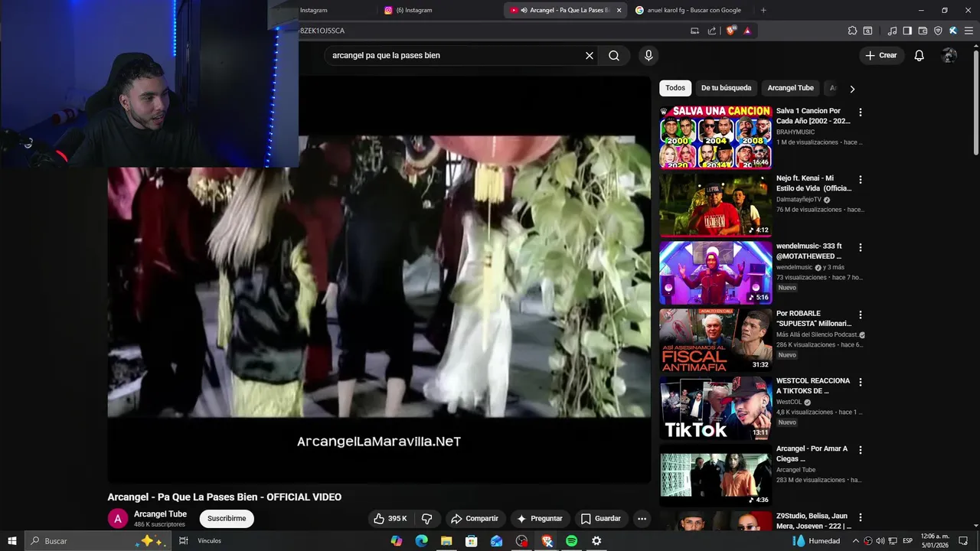Clear the YouTube search box text

pos(590,55)
